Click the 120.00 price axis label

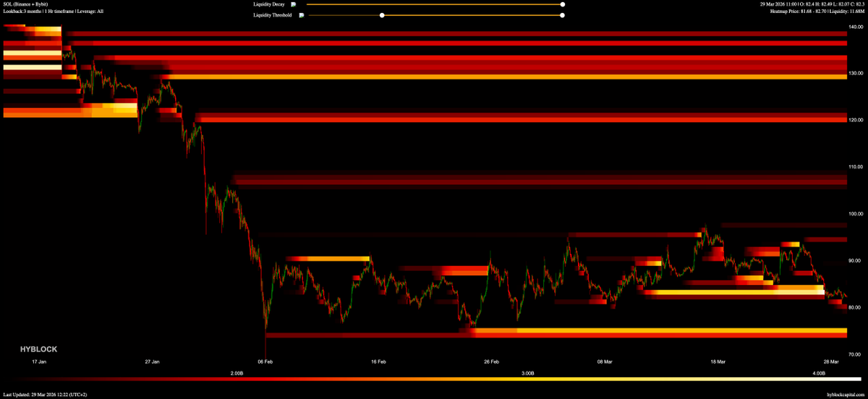(x=856, y=120)
